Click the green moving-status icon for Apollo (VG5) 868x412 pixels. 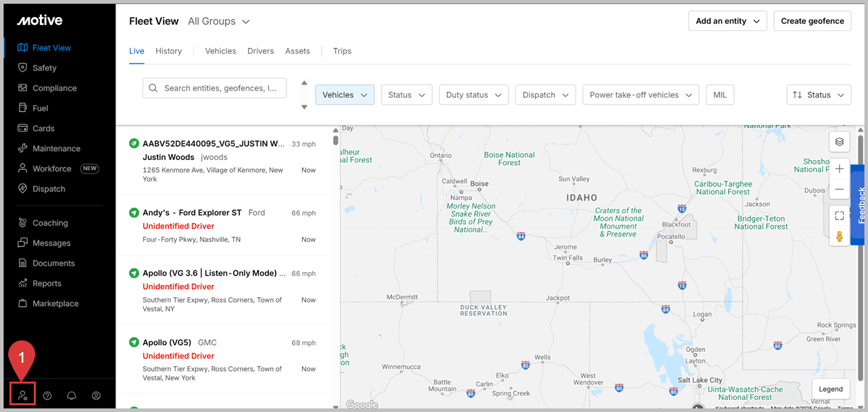134,342
